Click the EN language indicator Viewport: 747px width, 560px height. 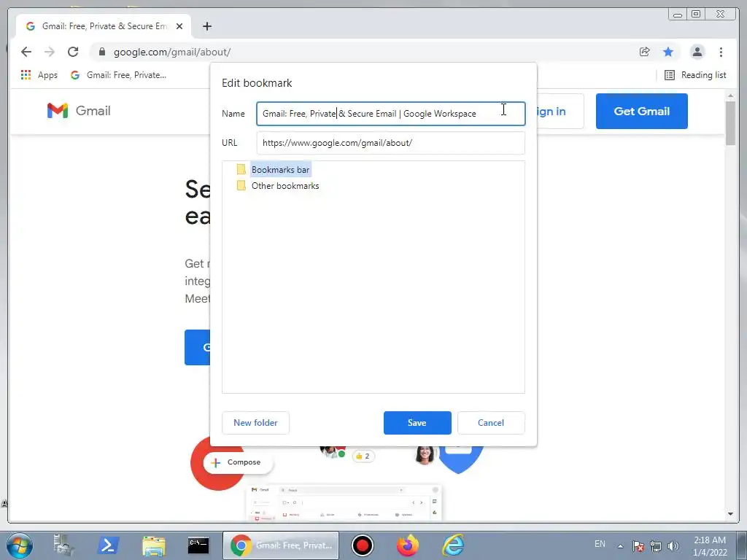(x=600, y=544)
